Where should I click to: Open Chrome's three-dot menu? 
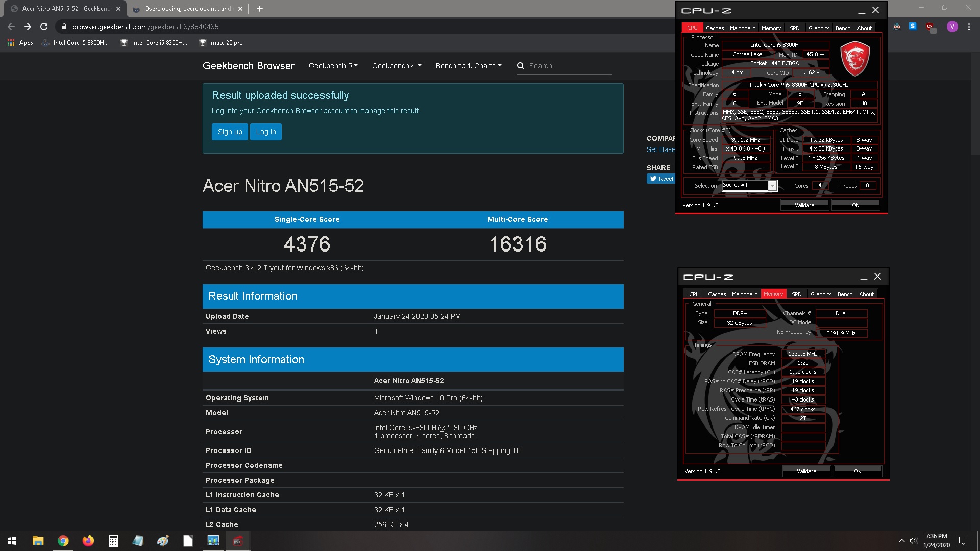969,27
